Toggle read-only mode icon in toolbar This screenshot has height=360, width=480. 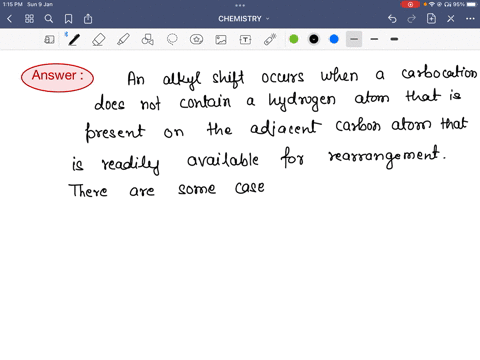click(x=49, y=40)
